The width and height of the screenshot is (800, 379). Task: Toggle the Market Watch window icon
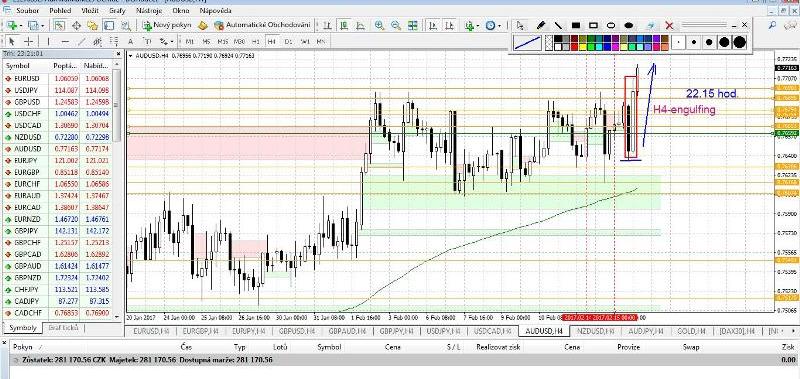[59, 25]
